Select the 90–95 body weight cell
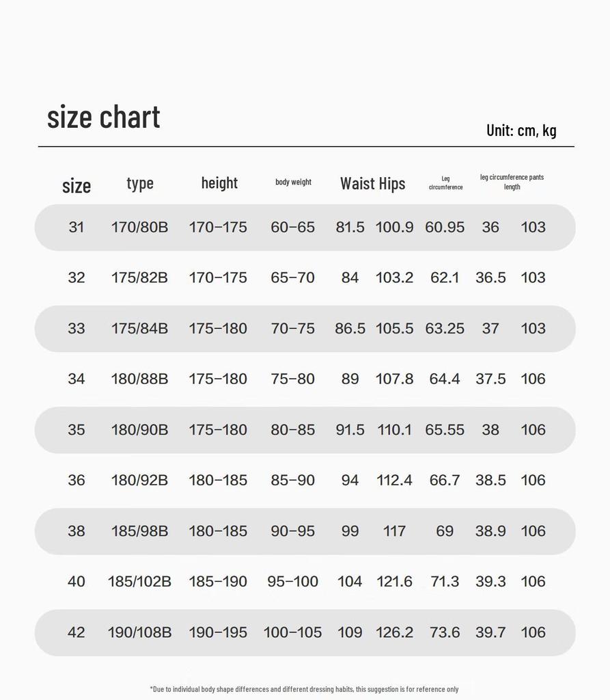The image size is (610, 700). click(x=293, y=530)
